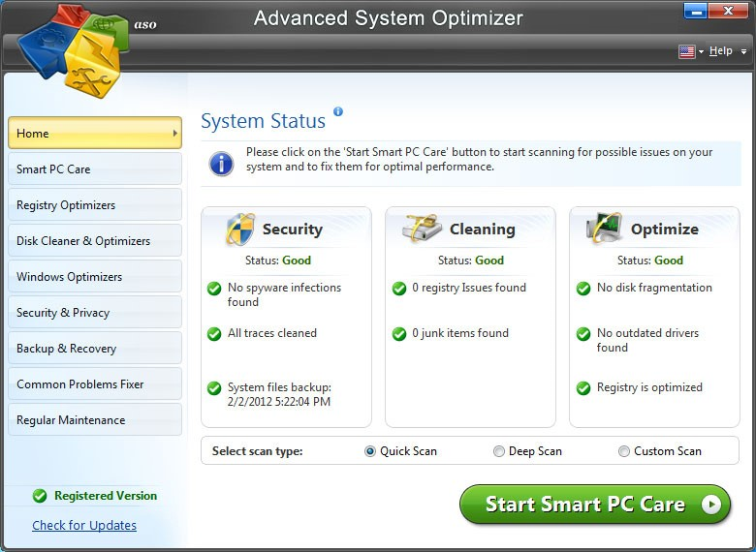This screenshot has width=756, height=552.
Task: Click the green check next to No spyware infections
Action: (214, 289)
